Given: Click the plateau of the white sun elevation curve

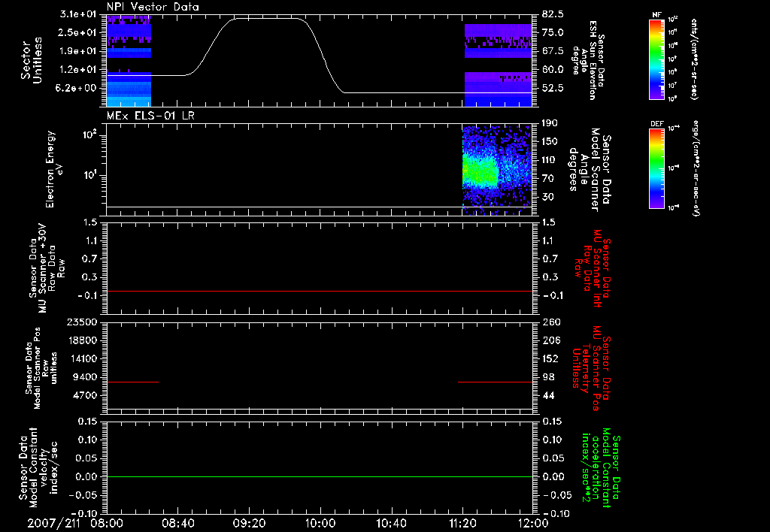Looking at the screenshot, I should click(268, 19).
